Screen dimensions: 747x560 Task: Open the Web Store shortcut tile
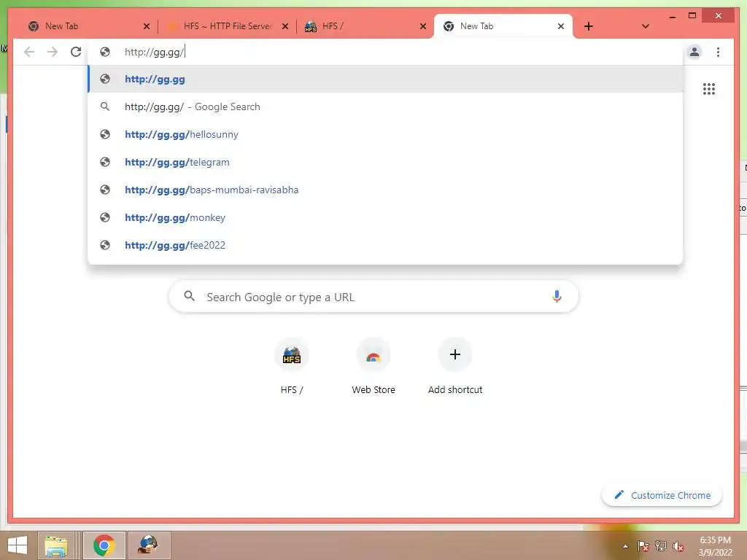(373, 367)
